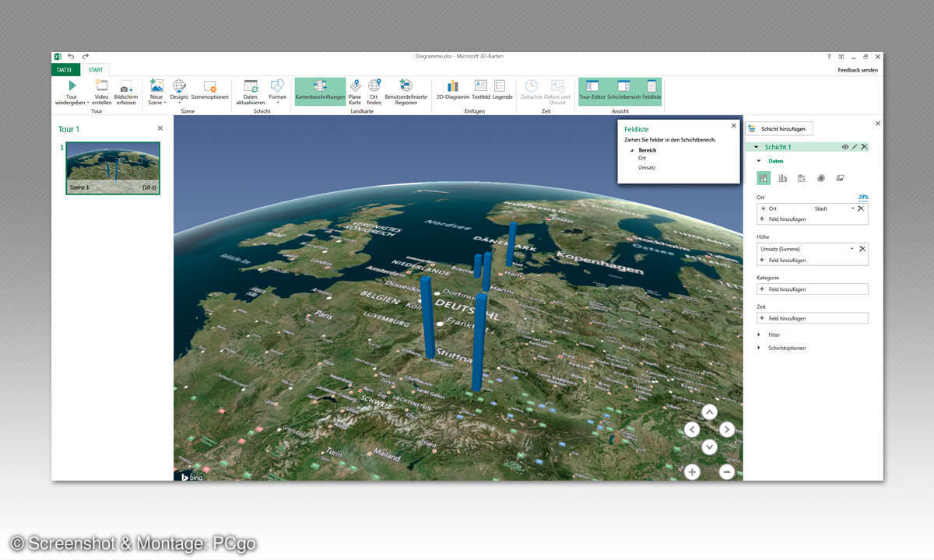Open Help question mark

pyautogui.click(x=828, y=57)
